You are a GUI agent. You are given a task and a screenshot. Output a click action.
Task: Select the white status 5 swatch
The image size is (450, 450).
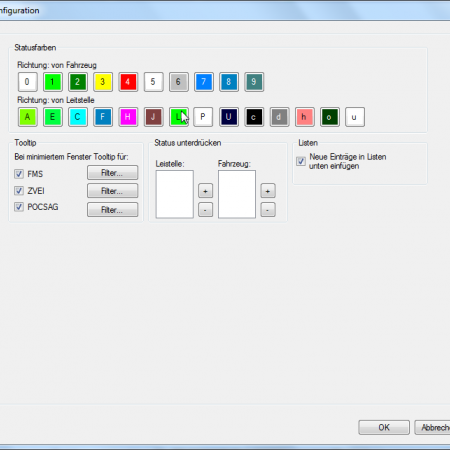coord(153,82)
